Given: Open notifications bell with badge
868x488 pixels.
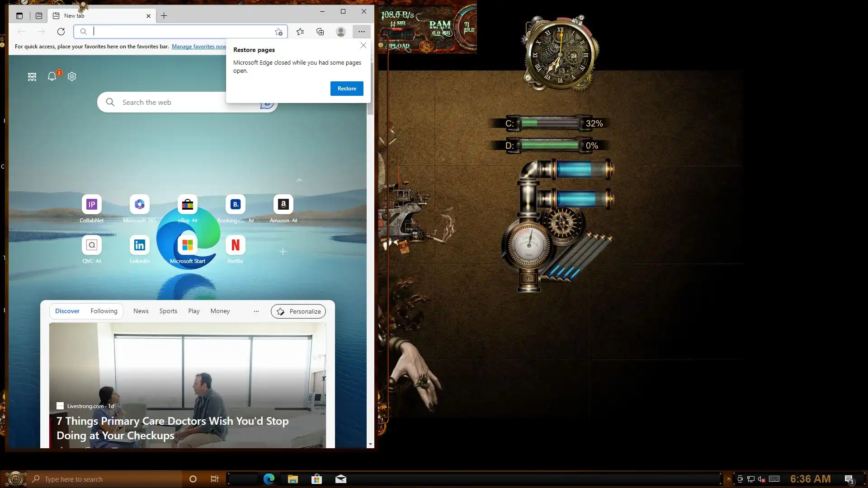Looking at the screenshot, I should point(52,77).
